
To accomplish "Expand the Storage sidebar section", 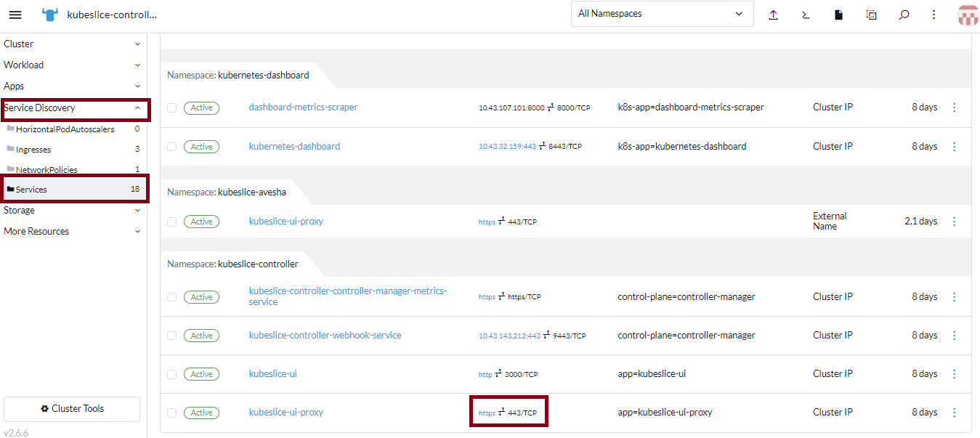I will pyautogui.click(x=73, y=211).
